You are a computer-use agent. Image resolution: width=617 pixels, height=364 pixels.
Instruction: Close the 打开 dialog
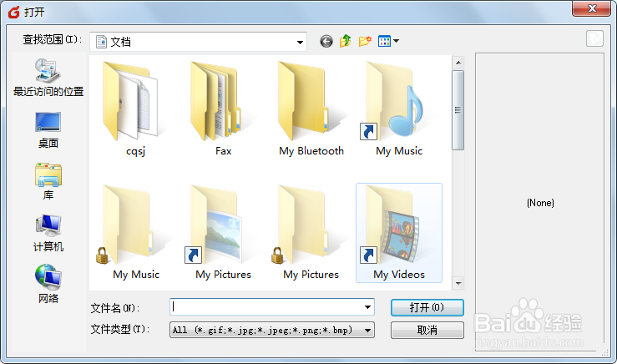[x=592, y=8]
